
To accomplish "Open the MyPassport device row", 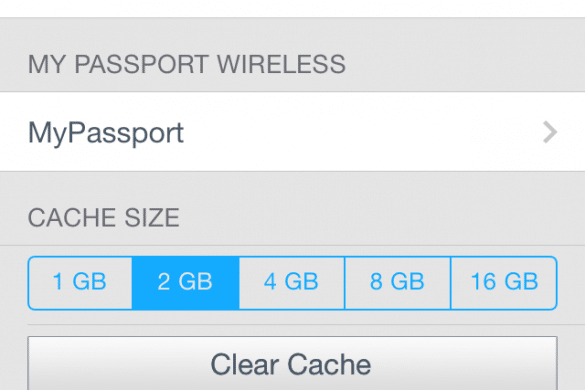I will point(292,132).
